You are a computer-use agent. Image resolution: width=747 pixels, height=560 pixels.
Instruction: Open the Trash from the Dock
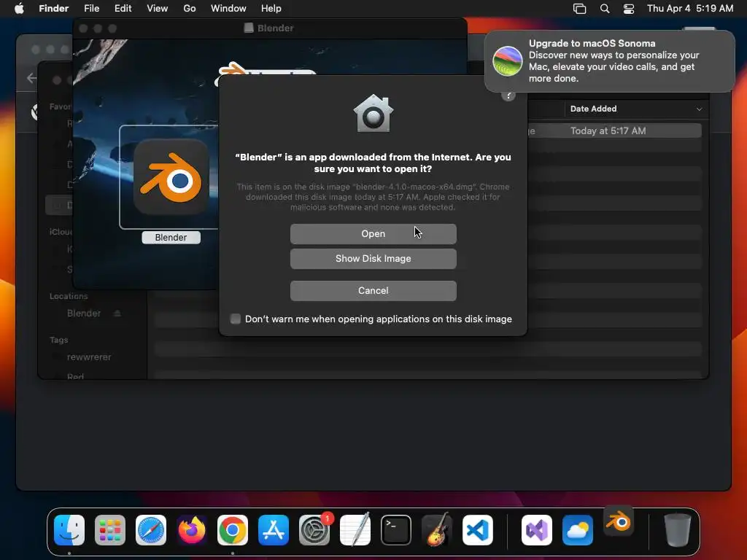678,529
